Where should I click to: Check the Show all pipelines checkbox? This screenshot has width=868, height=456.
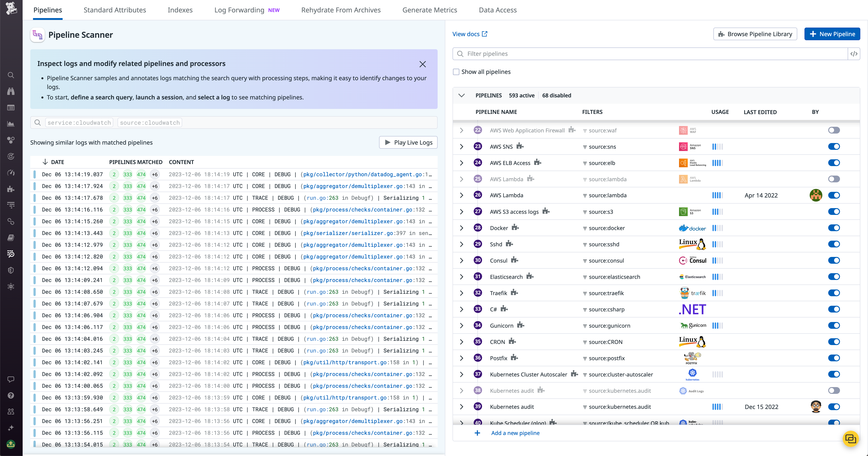click(456, 72)
